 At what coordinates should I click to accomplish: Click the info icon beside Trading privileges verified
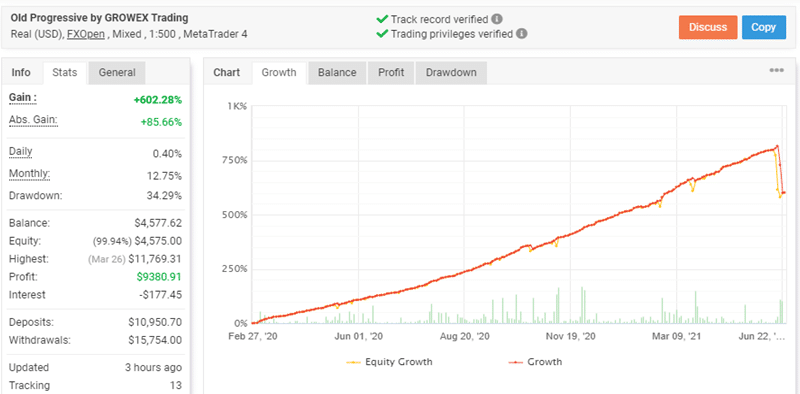521,34
